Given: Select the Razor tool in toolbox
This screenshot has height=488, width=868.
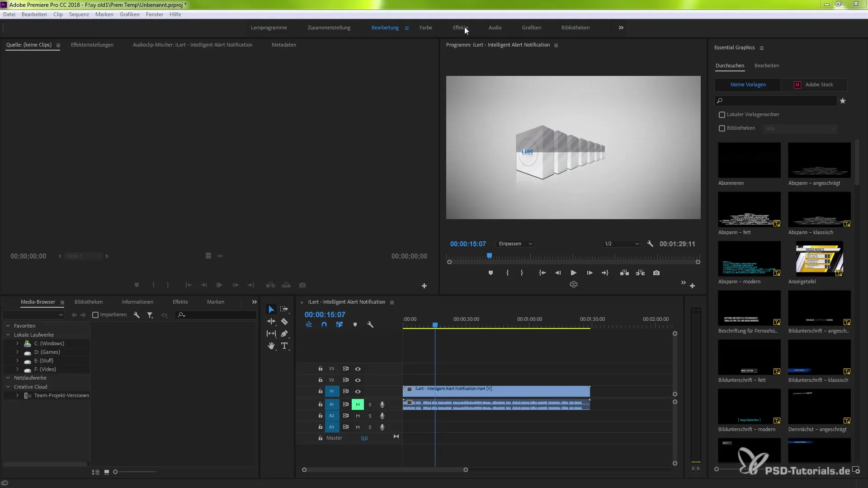Looking at the screenshot, I should point(284,322).
